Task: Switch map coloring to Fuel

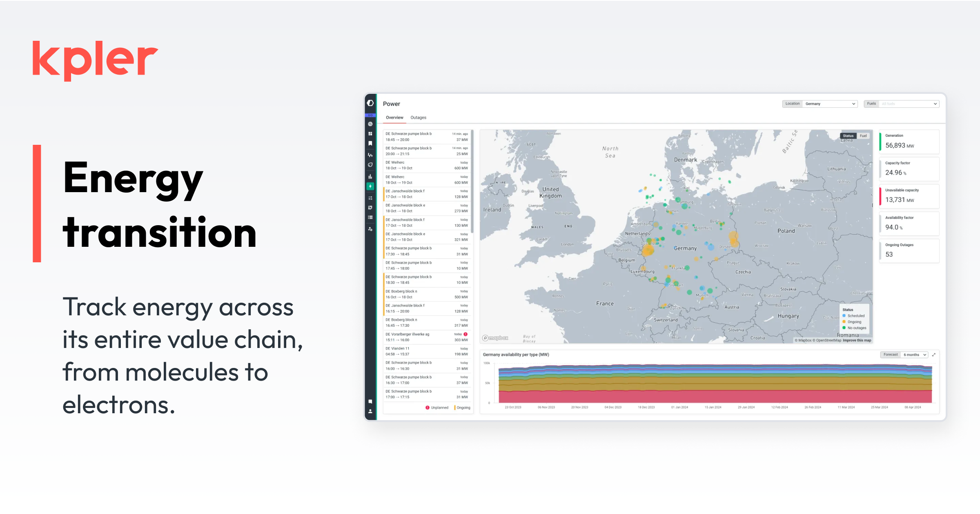Action: [x=863, y=135]
